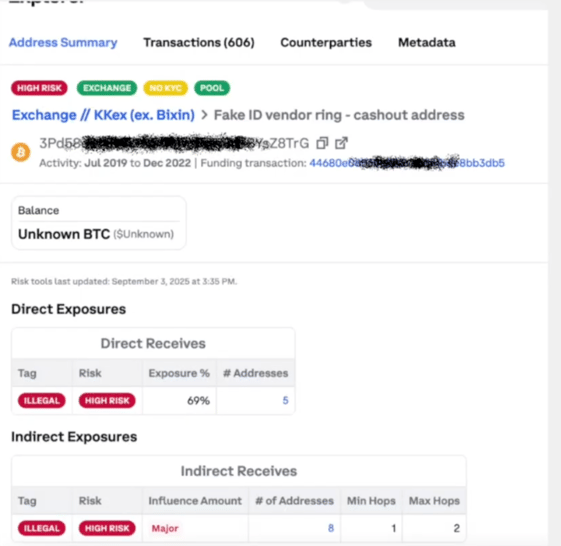Click the Balance card label

39,210
